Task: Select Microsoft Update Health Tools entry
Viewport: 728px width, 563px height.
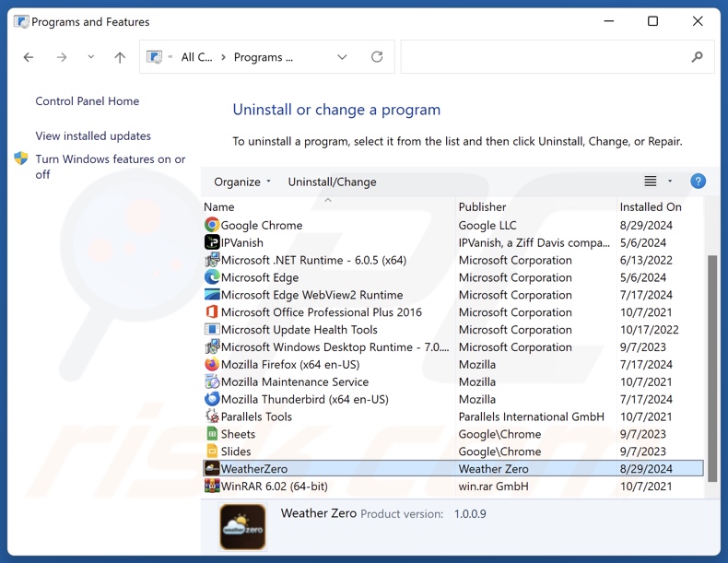Action: (299, 330)
